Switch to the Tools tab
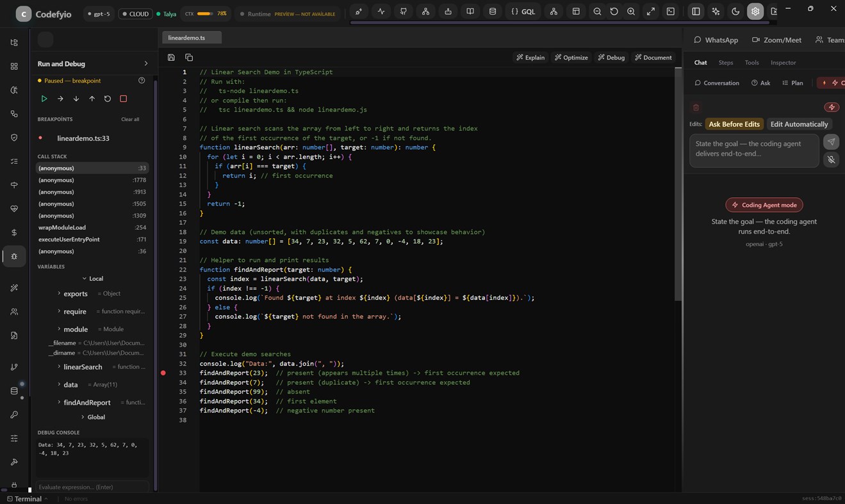Viewport: 845px width, 504px height. coord(751,63)
